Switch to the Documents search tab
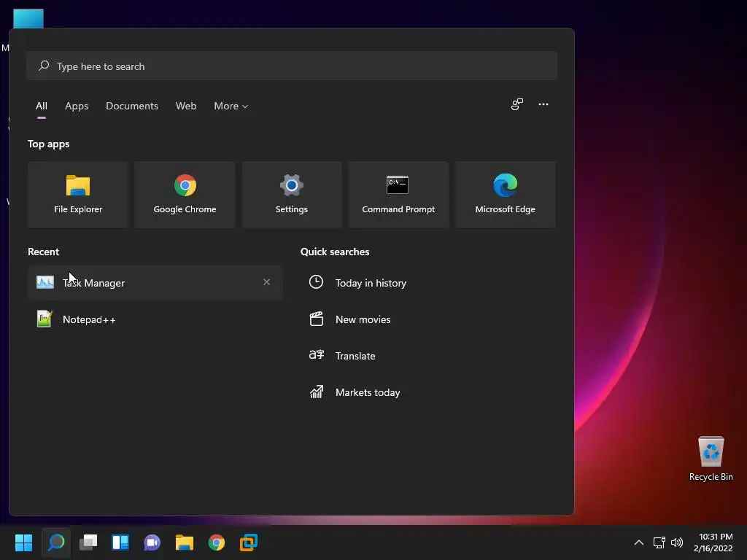The width and height of the screenshot is (747, 560). coord(132,106)
